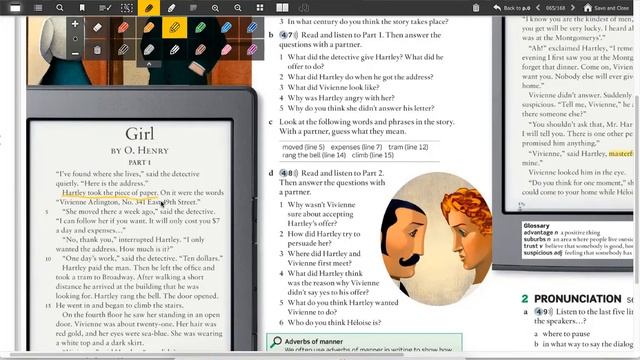The width and height of the screenshot is (640, 360).
Task: Choose the solid orange pen
Action: pyautogui.click(x=149, y=27)
